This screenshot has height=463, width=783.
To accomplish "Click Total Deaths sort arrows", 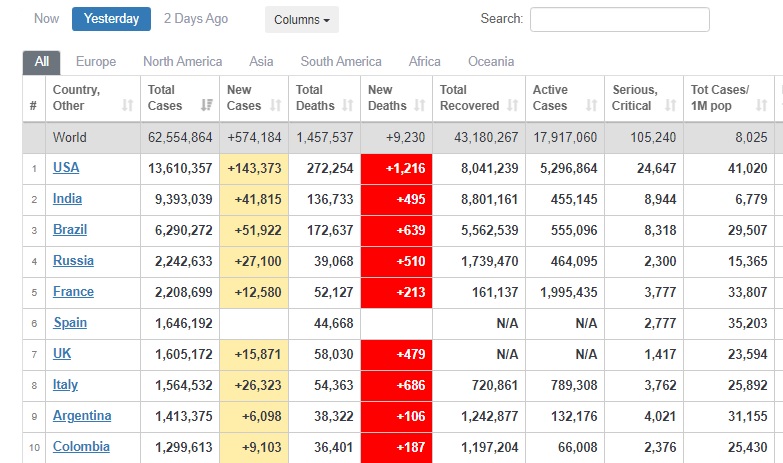I will [345, 105].
